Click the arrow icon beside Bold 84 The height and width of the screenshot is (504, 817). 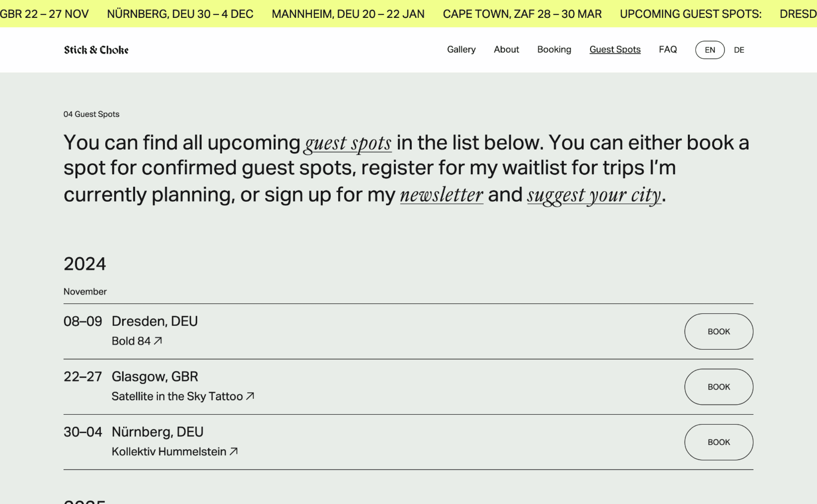click(x=158, y=341)
